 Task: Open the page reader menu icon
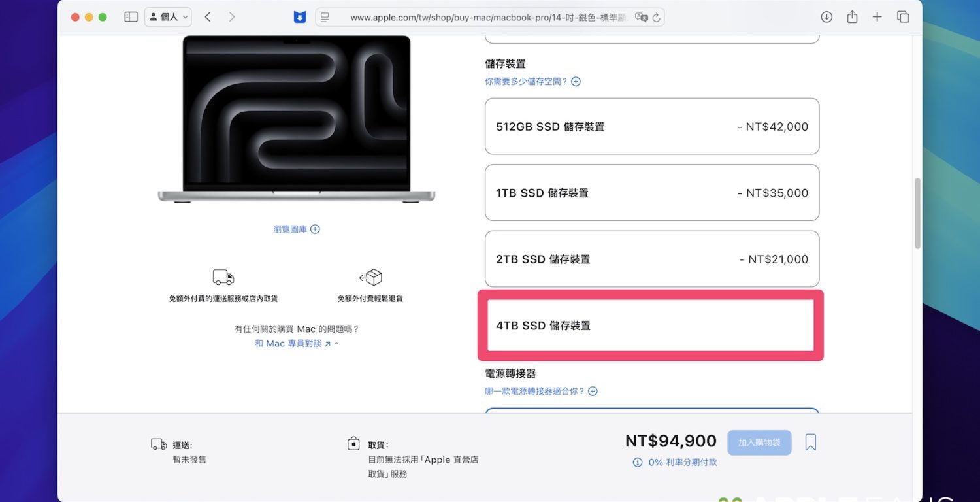325,18
